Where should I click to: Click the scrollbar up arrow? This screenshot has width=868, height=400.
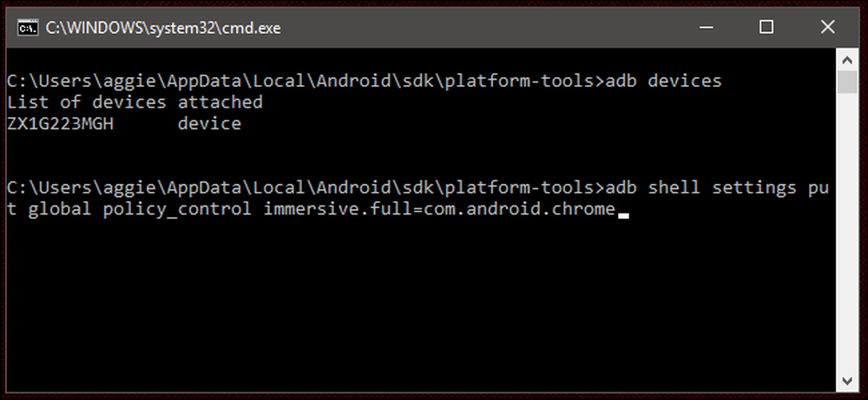pos(847,59)
